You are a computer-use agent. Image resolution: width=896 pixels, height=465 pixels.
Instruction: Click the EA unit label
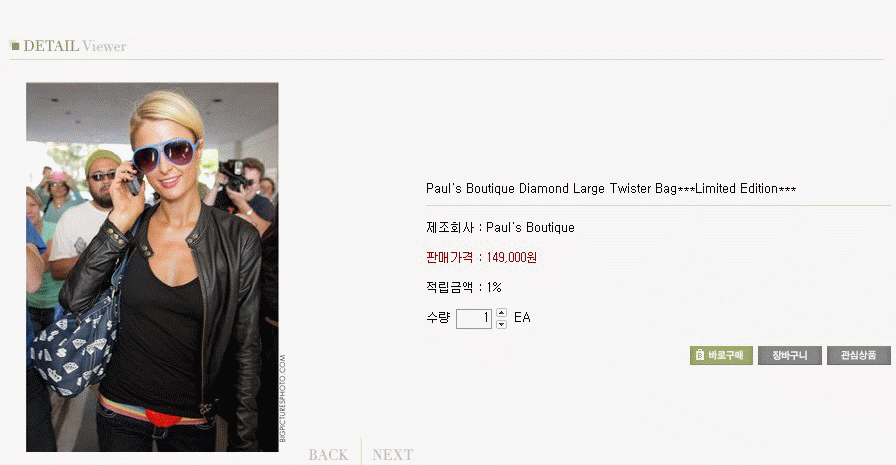click(522, 318)
